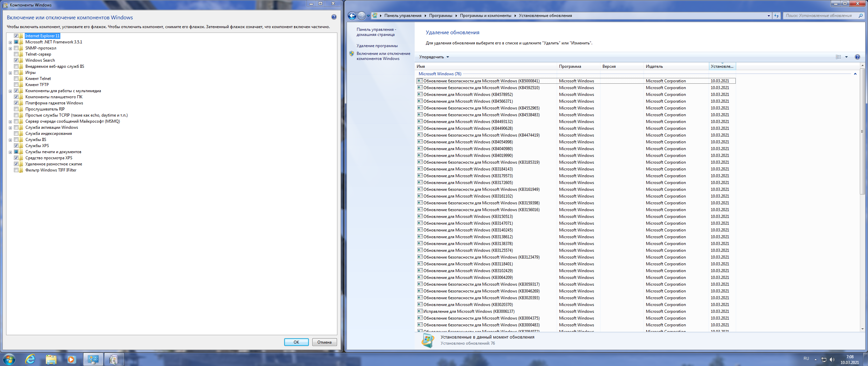Click the Back navigation arrow button
868x366 pixels.
pyautogui.click(x=352, y=16)
